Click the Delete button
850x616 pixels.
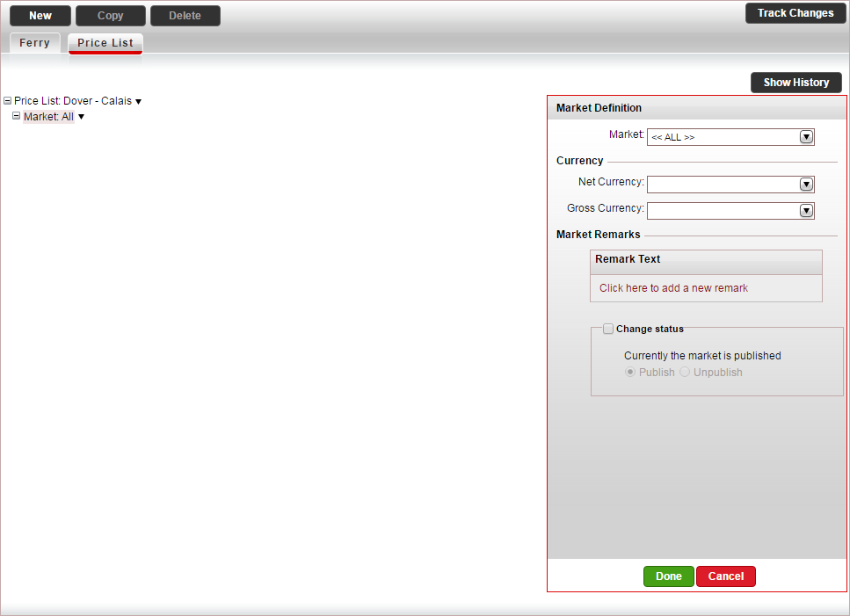pyautogui.click(x=185, y=16)
